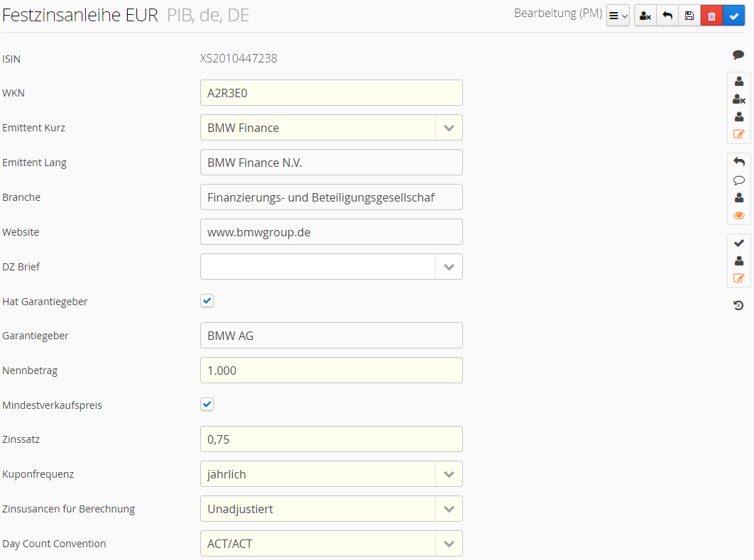Expand the Kuponfrequenz dropdown
The width and height of the screenshot is (754, 560).
coord(448,474)
